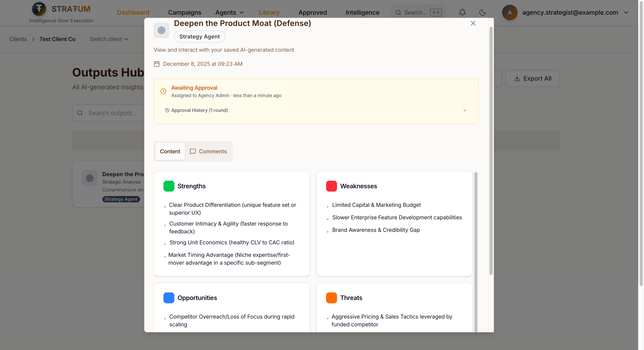Click the Awaiting Approval clock icon

click(x=163, y=91)
